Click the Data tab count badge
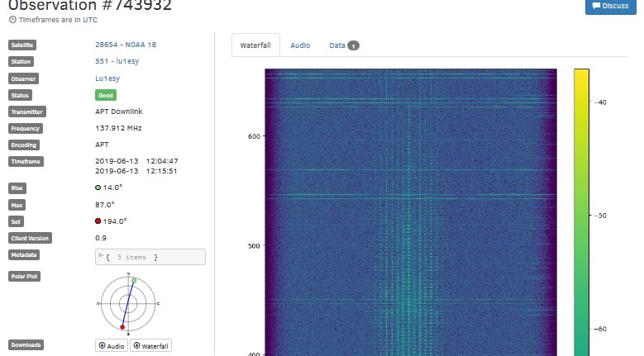Viewport: 644px width, 356px height. click(x=353, y=45)
